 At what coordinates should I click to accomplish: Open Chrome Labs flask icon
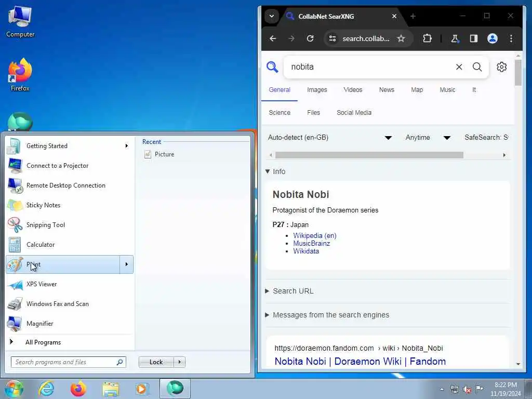455,38
